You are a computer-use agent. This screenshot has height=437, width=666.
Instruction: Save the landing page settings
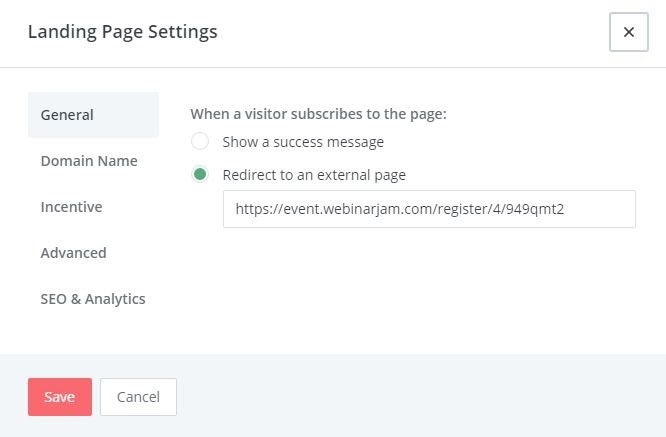[x=59, y=397]
